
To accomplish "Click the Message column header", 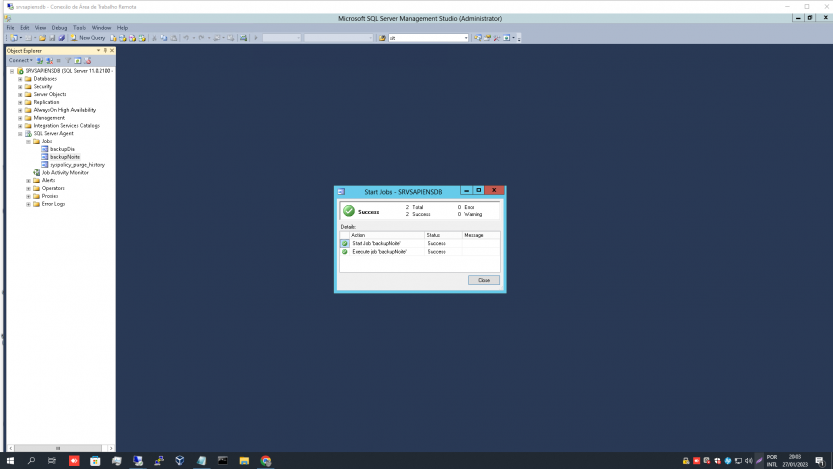I will coord(481,235).
